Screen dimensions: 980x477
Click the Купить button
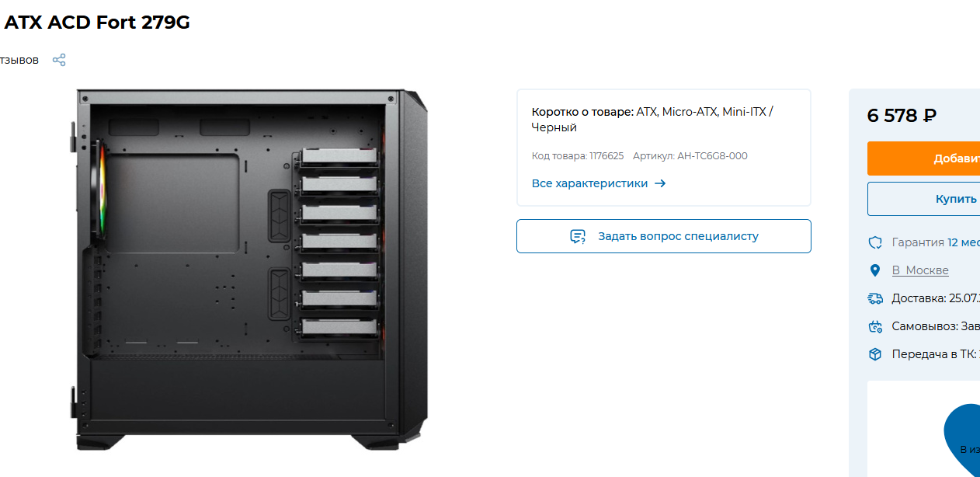point(923,199)
